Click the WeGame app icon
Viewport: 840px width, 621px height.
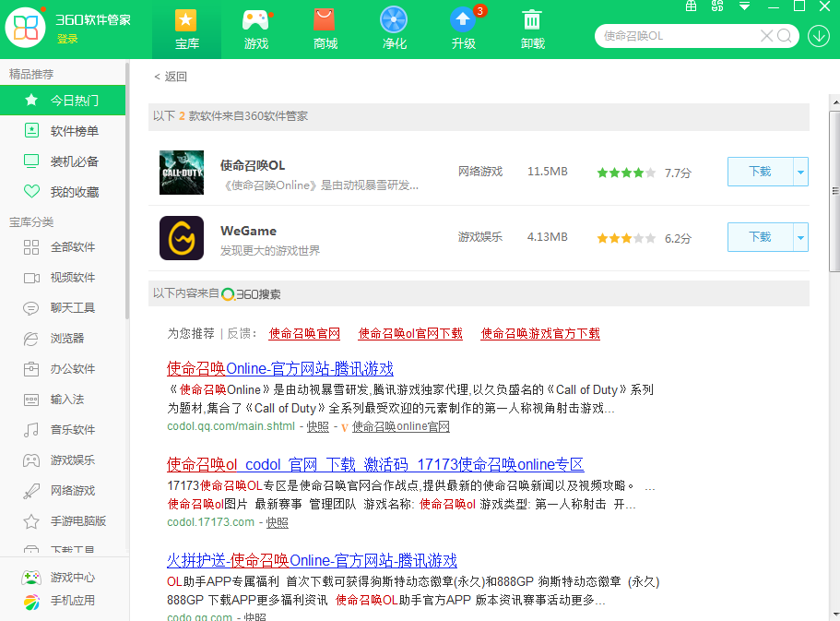(x=182, y=237)
